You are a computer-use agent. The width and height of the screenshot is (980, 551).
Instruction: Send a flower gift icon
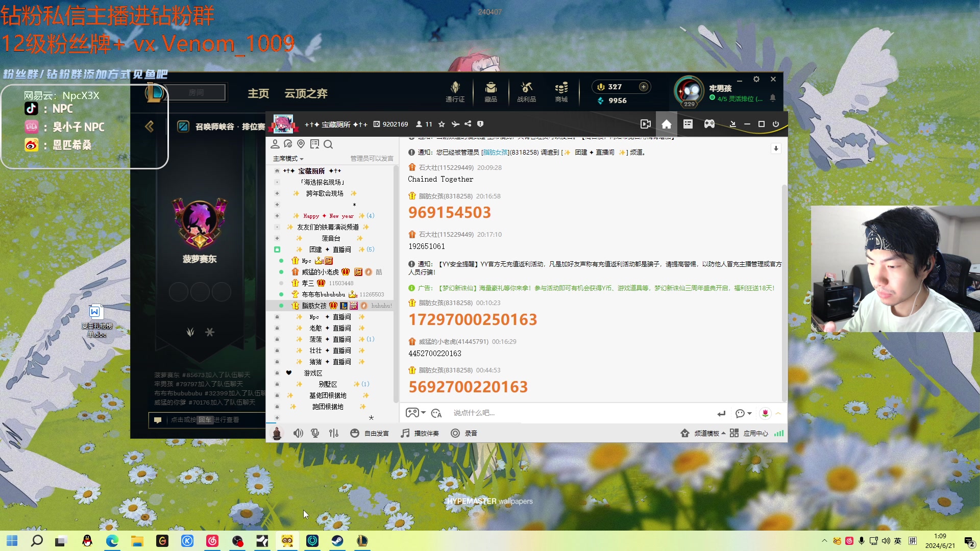pyautogui.click(x=765, y=413)
